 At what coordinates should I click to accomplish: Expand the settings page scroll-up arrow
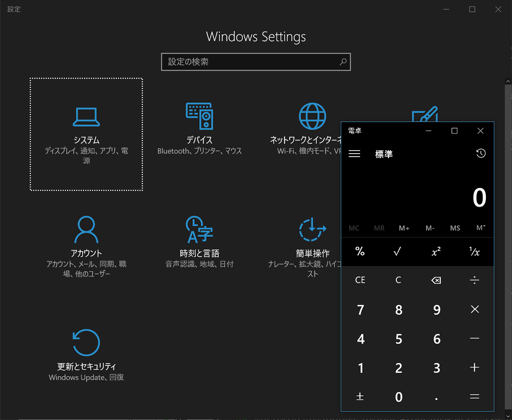click(508, 81)
